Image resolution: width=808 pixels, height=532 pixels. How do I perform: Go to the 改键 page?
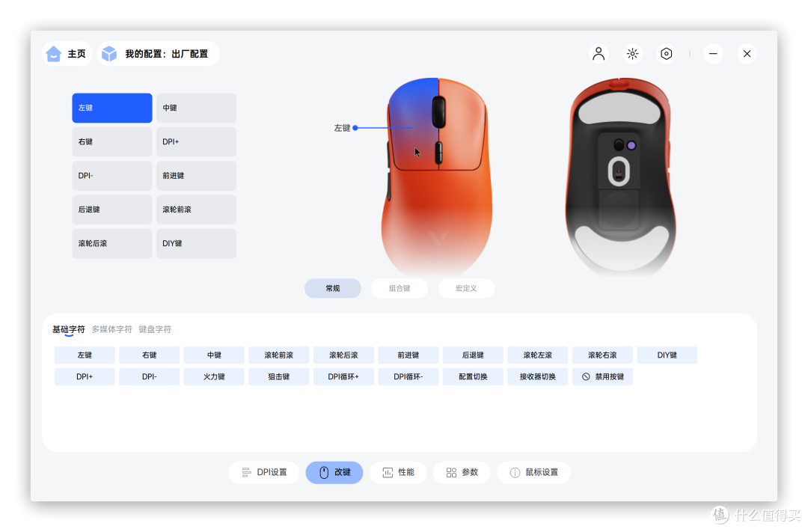tap(334, 473)
